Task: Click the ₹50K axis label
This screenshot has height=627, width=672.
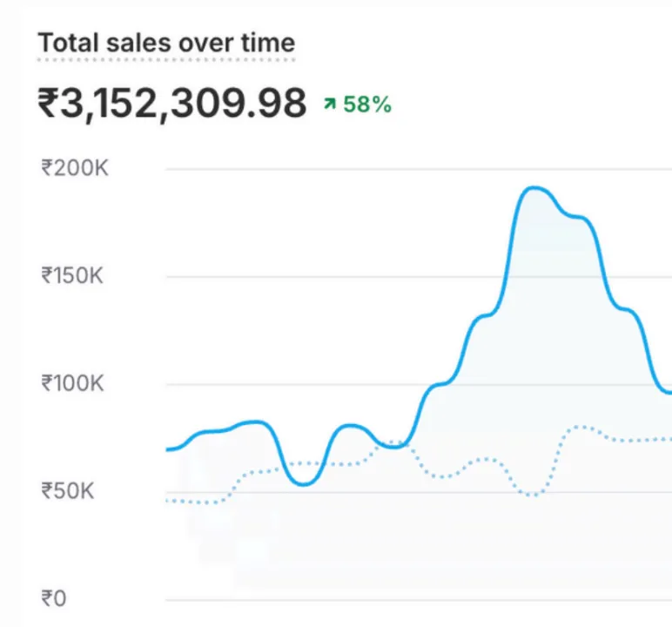Action: (x=70, y=491)
